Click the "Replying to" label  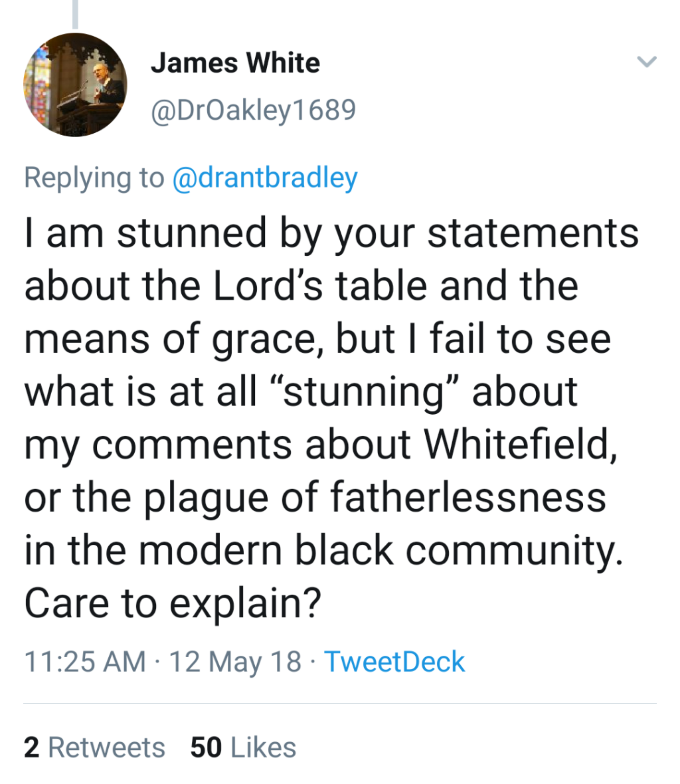[x=94, y=178]
